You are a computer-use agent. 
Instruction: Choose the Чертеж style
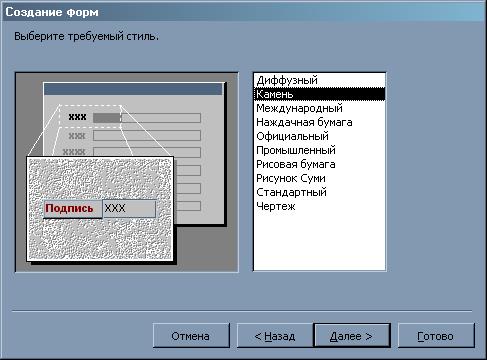pos(319,206)
